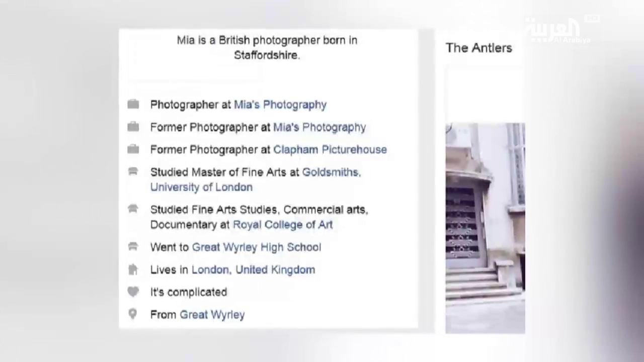Open the Great Wyrley hometown link
The width and height of the screenshot is (644, 362).
tap(212, 315)
